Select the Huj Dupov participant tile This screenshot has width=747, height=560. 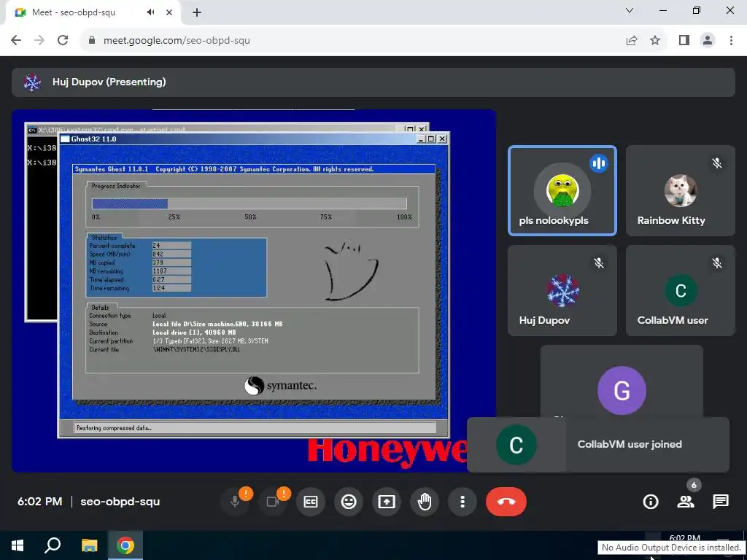coord(562,290)
